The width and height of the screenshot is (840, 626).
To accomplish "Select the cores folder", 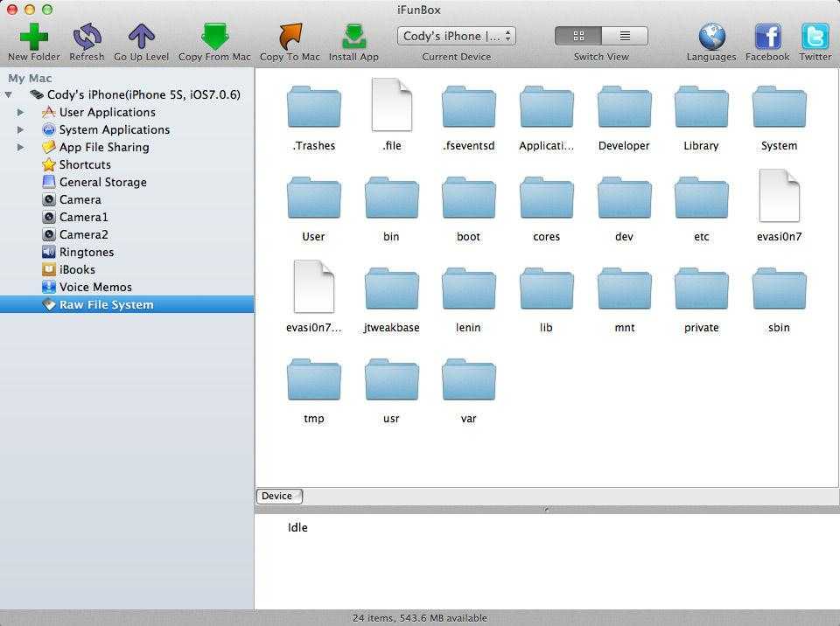I will tap(546, 198).
